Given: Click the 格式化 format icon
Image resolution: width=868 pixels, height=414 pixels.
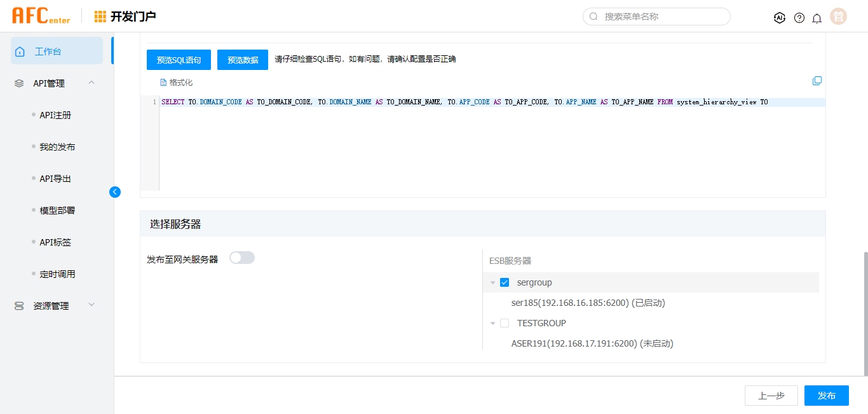Looking at the screenshot, I should click(163, 83).
